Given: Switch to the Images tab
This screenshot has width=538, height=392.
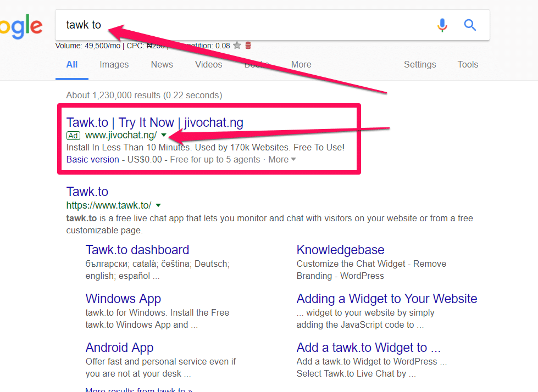Looking at the screenshot, I should [114, 64].
